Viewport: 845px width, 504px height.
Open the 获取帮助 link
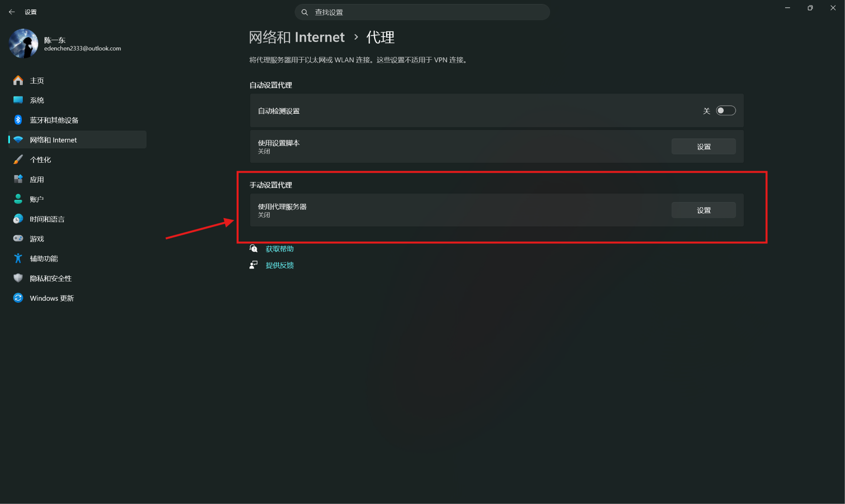point(280,249)
